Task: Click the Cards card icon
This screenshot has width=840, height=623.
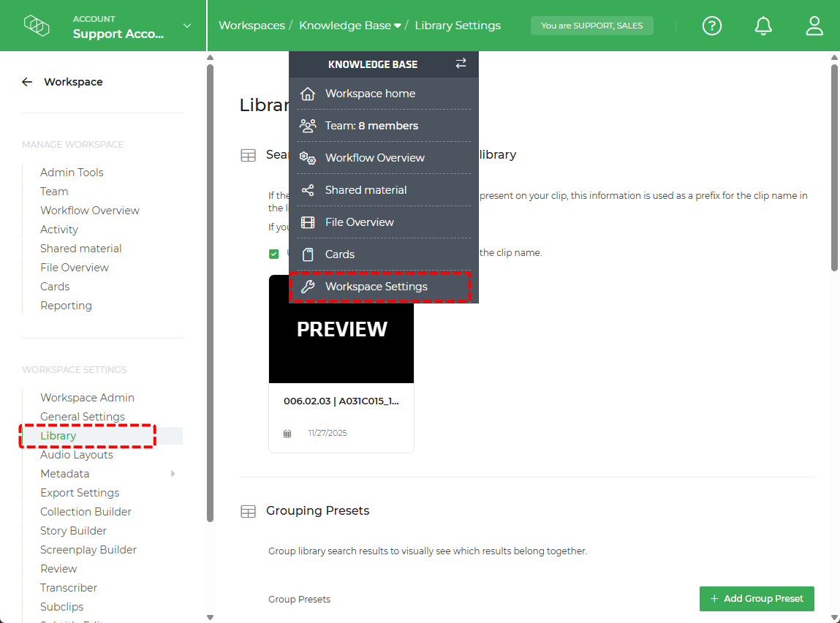Action: click(307, 254)
